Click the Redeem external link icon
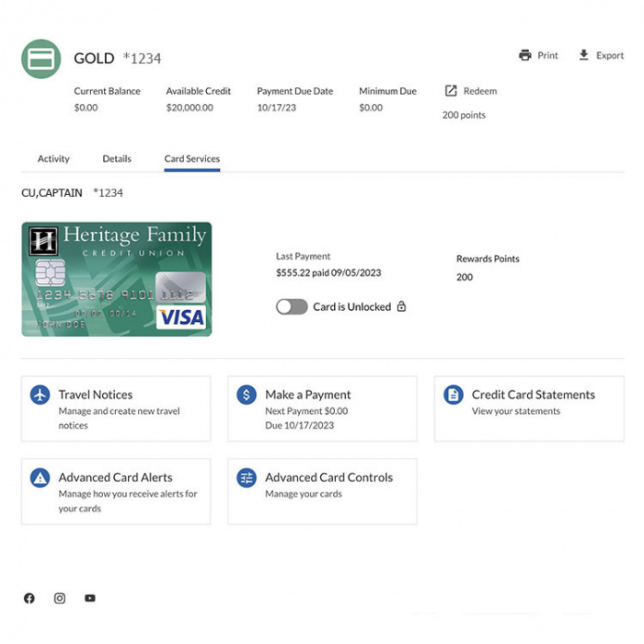The width and height of the screenshot is (644, 644). point(451,91)
